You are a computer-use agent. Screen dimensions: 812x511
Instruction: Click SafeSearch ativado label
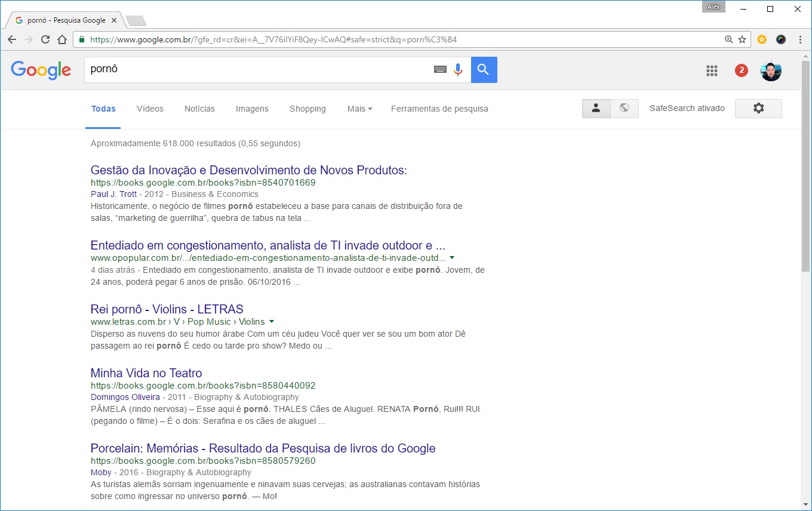(x=687, y=108)
